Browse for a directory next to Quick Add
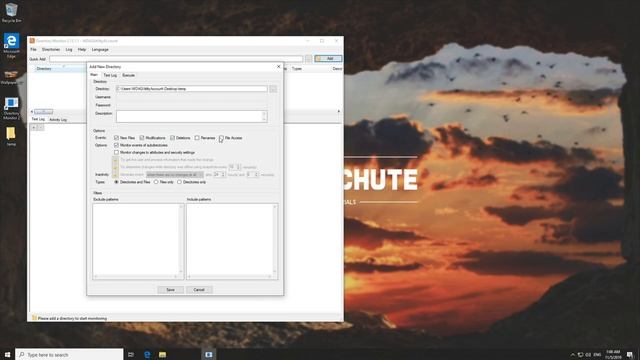Viewport: 640px width, 360px height. 308,59
